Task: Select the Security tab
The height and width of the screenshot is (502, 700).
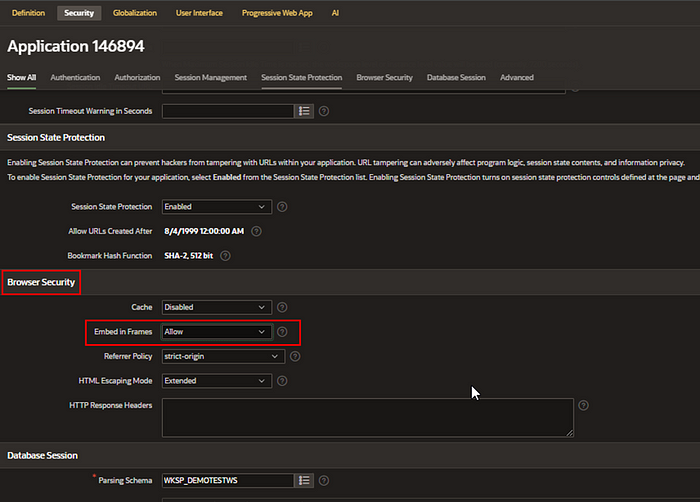Action: tap(79, 13)
